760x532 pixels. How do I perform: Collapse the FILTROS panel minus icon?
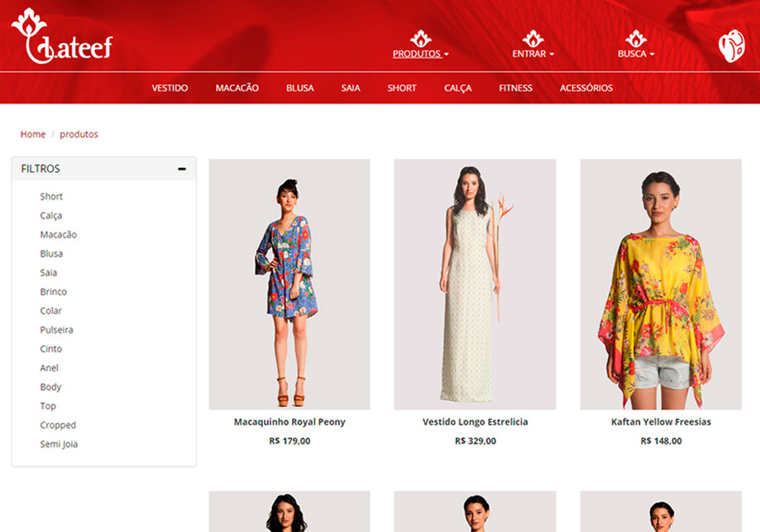(182, 169)
